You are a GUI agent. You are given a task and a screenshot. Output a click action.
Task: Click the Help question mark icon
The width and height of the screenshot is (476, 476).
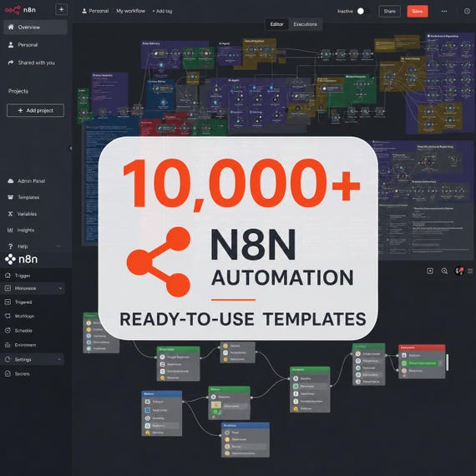pos(11,246)
